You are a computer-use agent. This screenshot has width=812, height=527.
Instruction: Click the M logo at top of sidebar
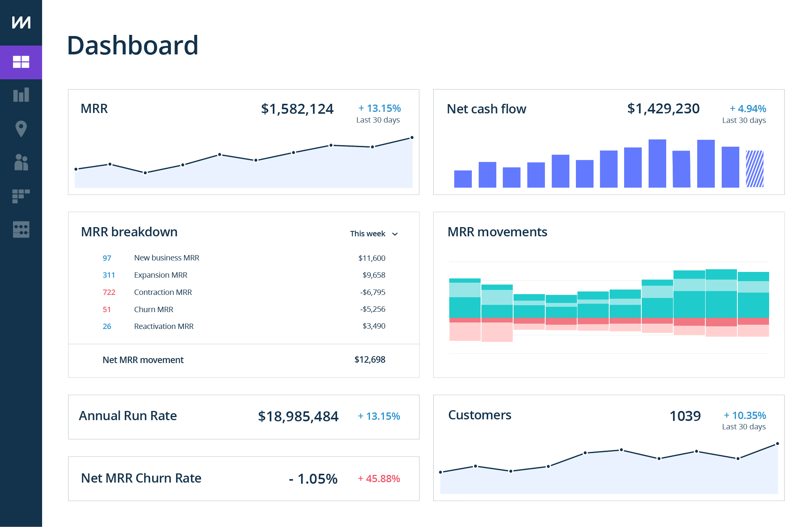(21, 23)
